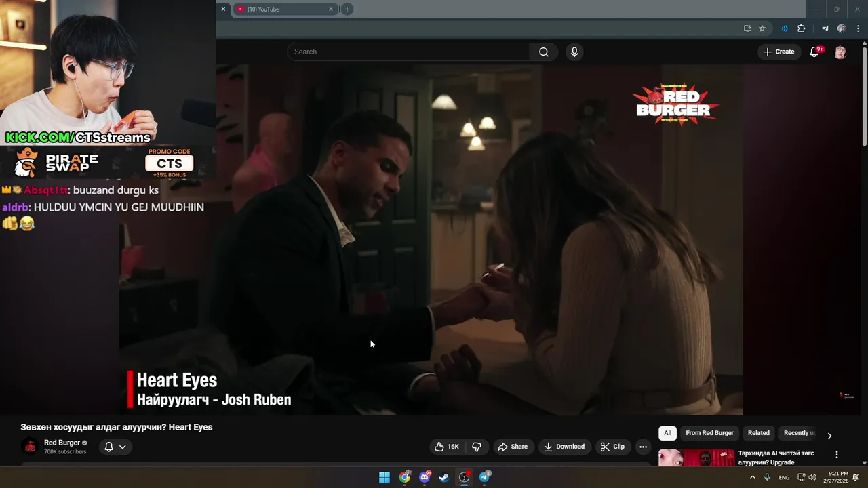Open the YouTube account avatar menu

click(x=840, y=52)
